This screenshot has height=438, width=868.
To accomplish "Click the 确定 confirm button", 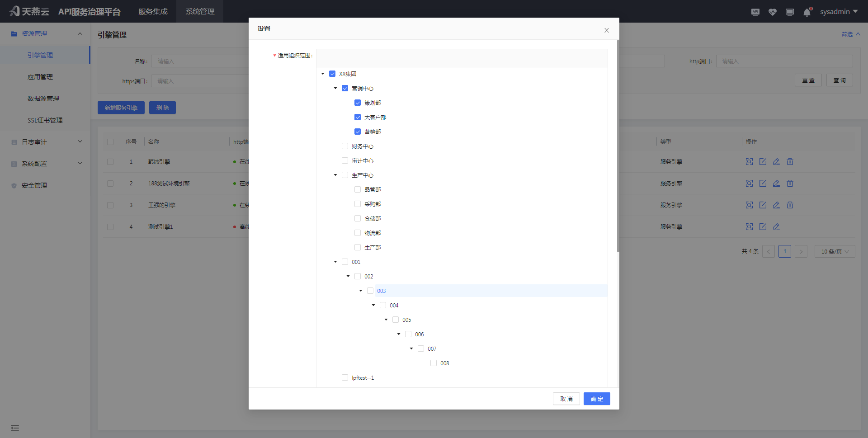I will [x=596, y=399].
